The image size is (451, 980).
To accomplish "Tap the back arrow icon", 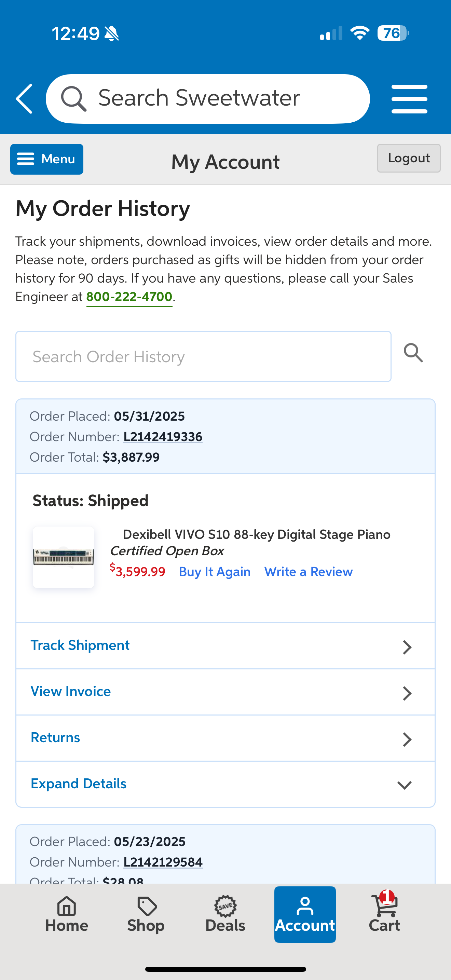I will coord(24,99).
